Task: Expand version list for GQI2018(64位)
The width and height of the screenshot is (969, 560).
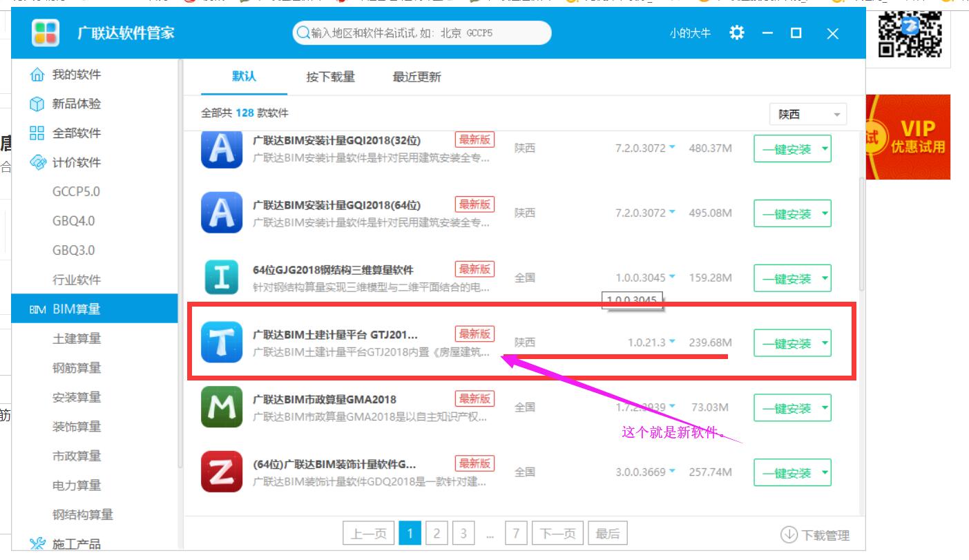Action: pyautogui.click(x=672, y=213)
